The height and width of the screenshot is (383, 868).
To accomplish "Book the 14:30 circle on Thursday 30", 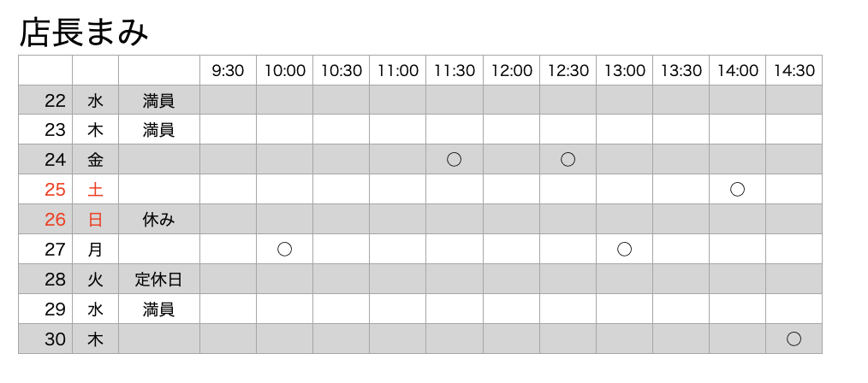I will 794,339.
